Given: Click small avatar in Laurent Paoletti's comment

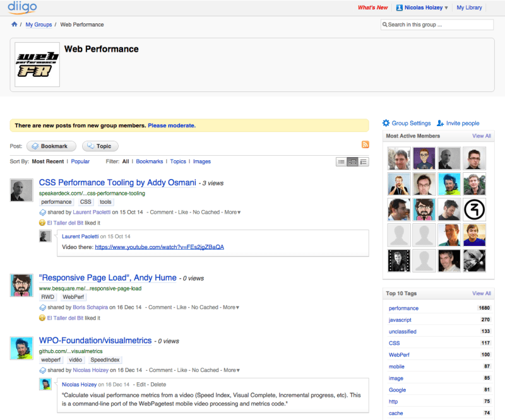Looking at the screenshot, I should click(45, 236).
